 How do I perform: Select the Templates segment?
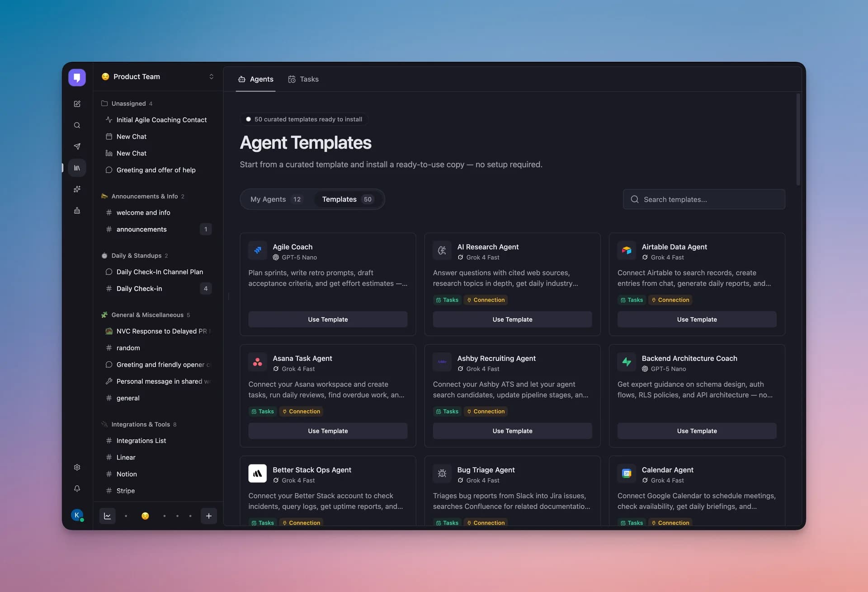click(348, 199)
